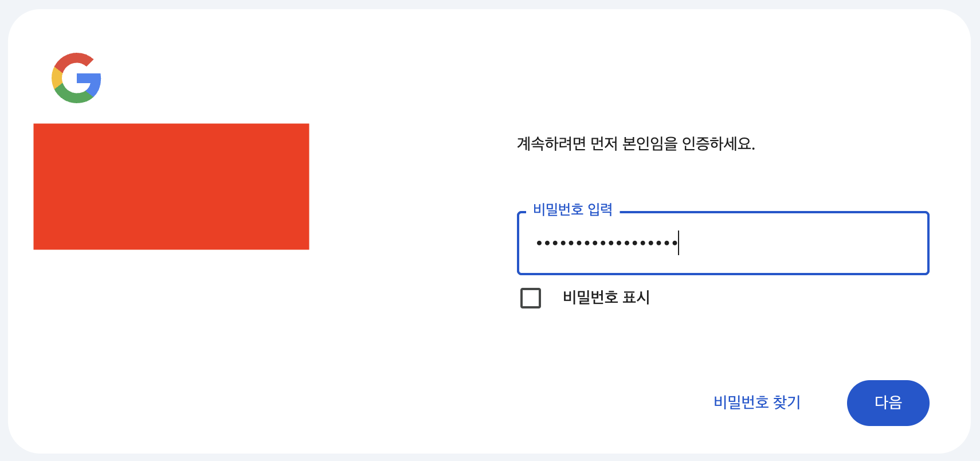The height and width of the screenshot is (461, 980).
Task: Click the masked password dots in the field
Action: pos(605,244)
